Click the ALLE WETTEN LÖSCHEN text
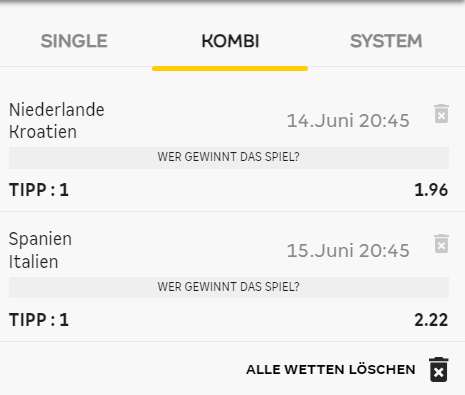Viewport: 465px width, 395px height. point(331,370)
